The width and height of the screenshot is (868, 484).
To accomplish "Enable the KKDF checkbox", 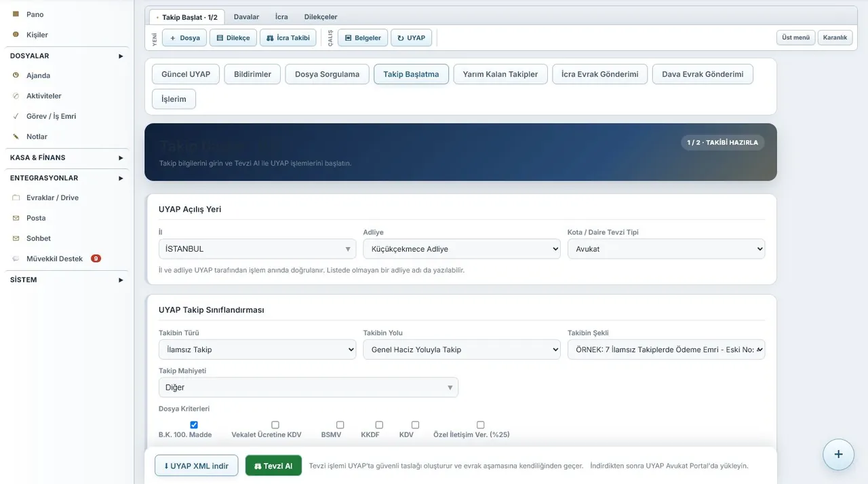I will click(x=379, y=425).
